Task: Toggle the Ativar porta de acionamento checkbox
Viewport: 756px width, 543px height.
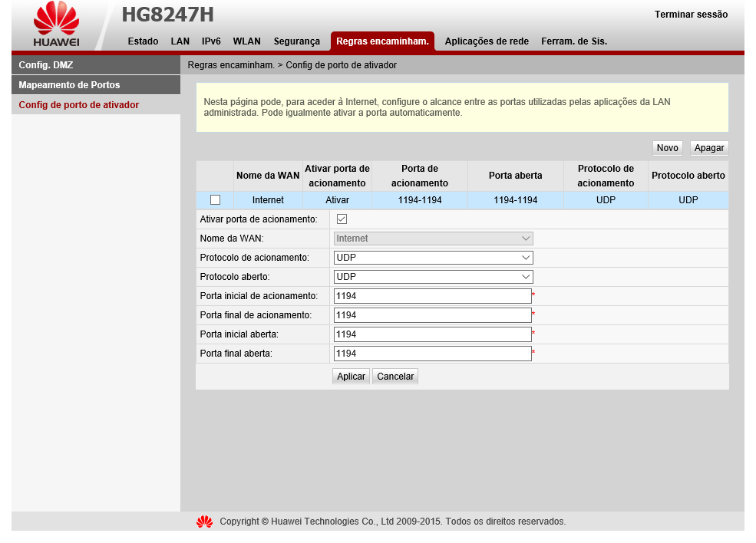Action: click(342, 219)
